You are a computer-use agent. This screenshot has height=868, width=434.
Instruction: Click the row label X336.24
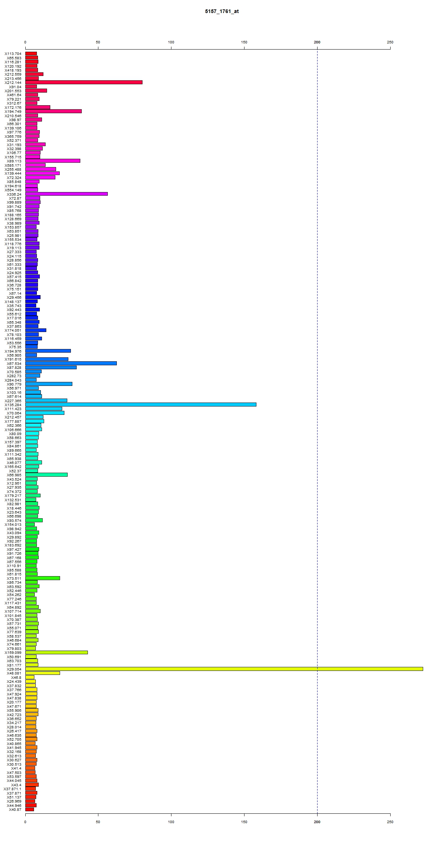click(14, 194)
